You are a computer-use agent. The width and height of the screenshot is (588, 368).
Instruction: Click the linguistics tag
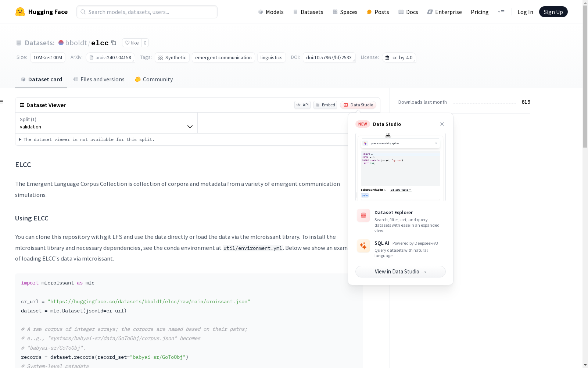point(271,57)
